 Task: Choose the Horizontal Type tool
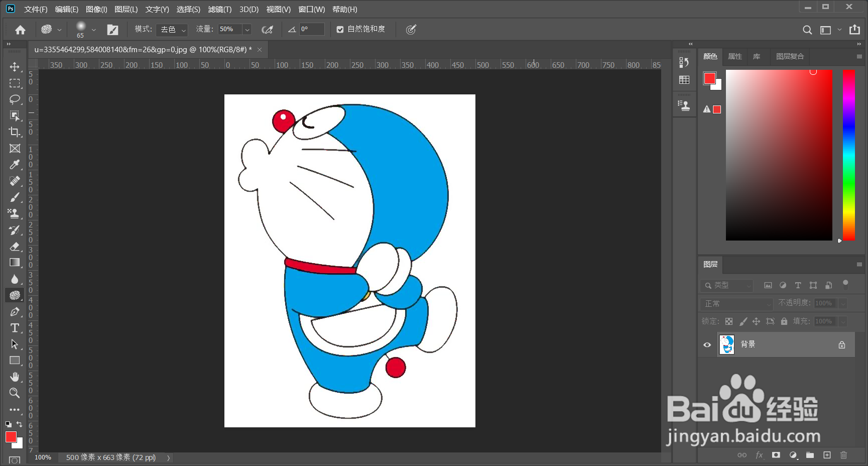pyautogui.click(x=15, y=328)
